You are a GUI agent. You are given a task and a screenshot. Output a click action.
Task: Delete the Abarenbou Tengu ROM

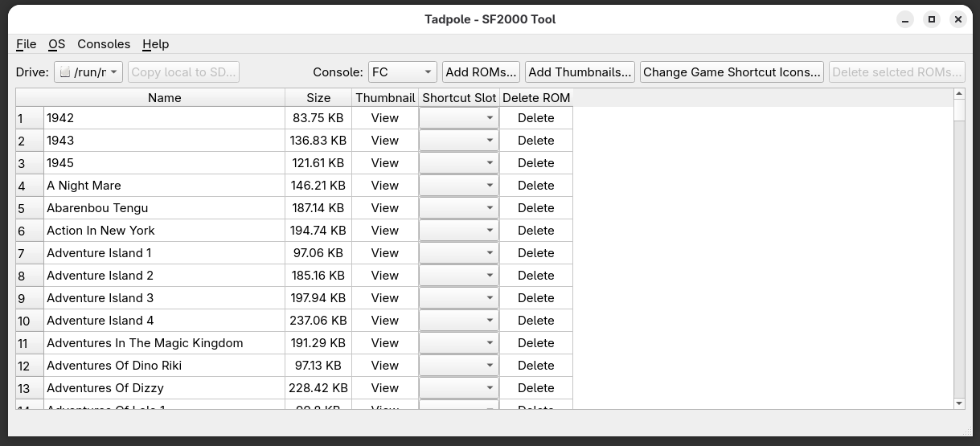[x=535, y=208]
